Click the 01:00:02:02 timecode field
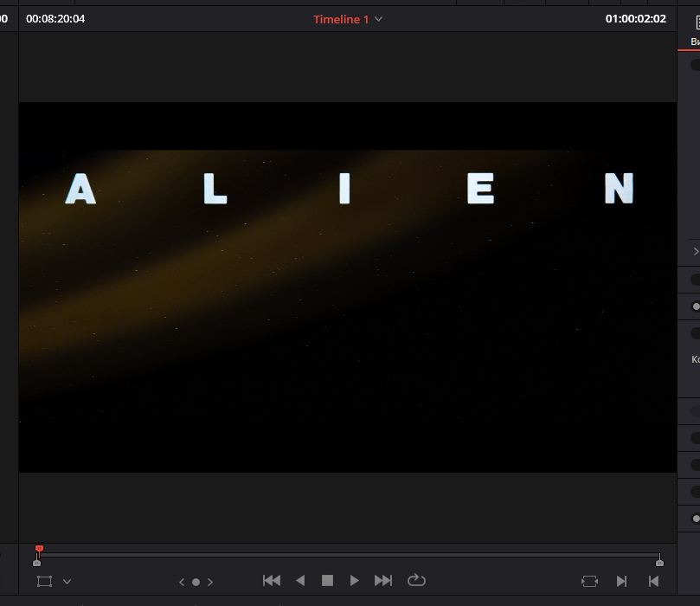Screen dimensions: 700x606 (x=635, y=19)
